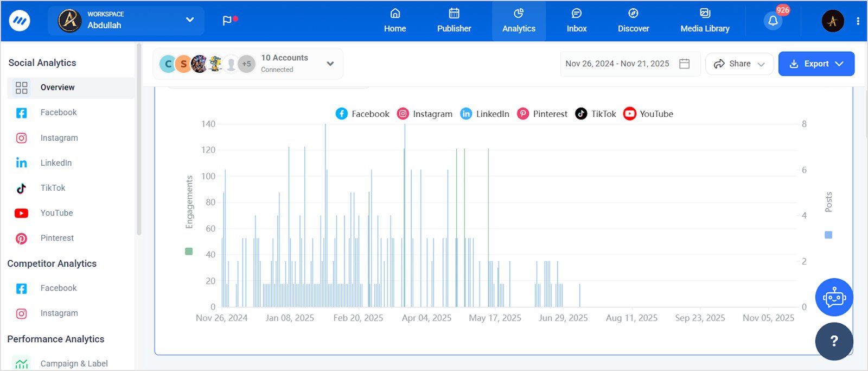Open the Publisher tab
The height and width of the screenshot is (371, 868).
454,21
